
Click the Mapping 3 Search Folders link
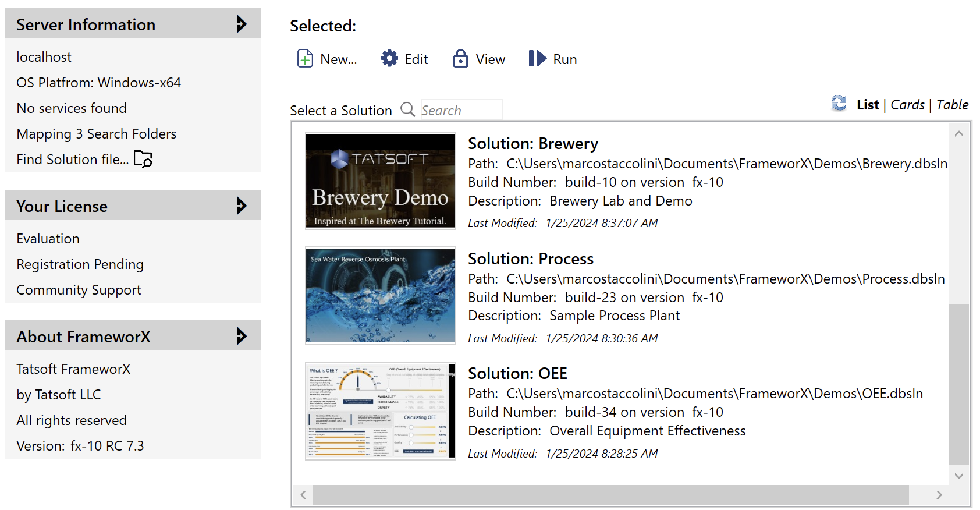[97, 134]
